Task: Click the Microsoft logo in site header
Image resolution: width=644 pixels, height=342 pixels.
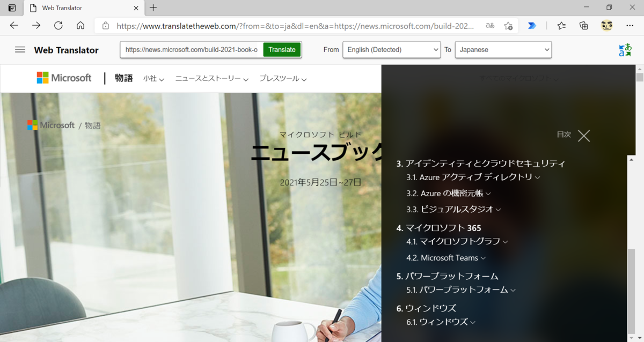Action: pos(64,78)
